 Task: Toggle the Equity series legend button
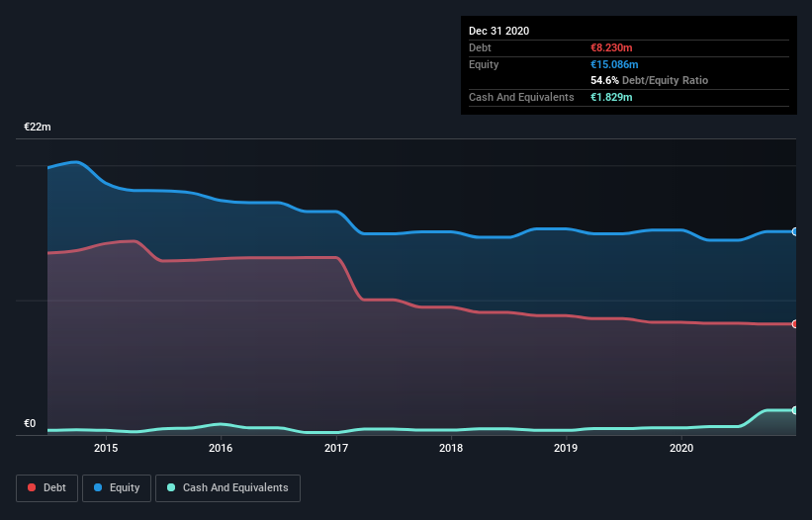117,488
